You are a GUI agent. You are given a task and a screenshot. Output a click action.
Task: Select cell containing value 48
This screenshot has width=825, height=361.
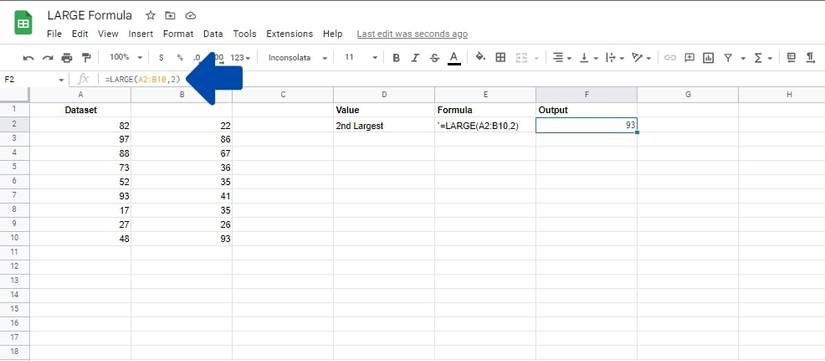tap(80, 238)
